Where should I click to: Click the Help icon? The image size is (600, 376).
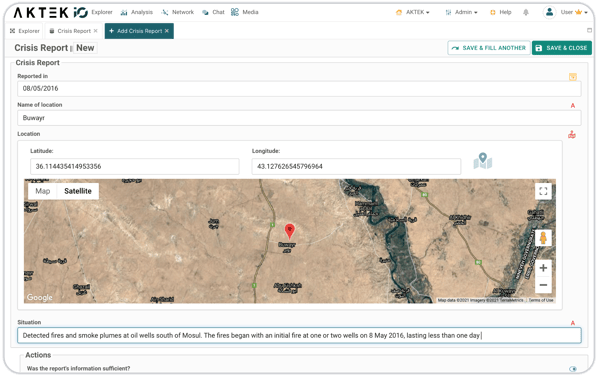(493, 12)
